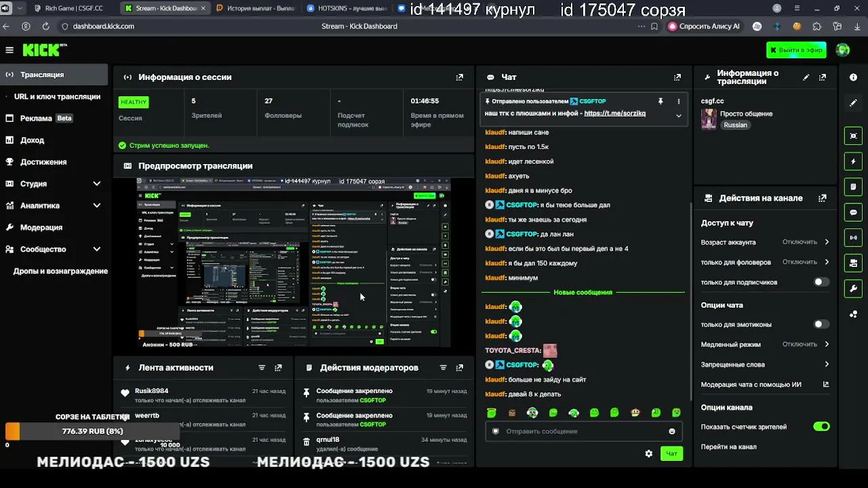Screen dimensions: 868x488
Task: Toggle the stream preview widget icon in sidebar
Action: (x=853, y=136)
